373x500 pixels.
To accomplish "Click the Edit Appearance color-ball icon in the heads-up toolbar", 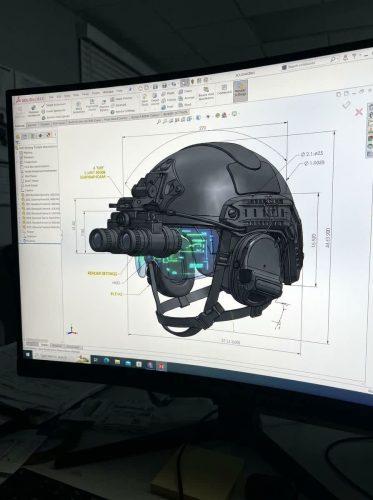I will point(218,116).
